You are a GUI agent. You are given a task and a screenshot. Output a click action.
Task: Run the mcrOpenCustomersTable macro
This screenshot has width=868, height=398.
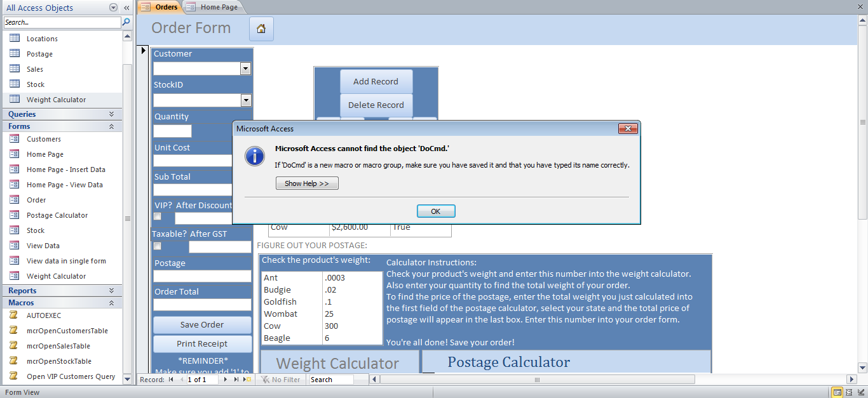click(x=61, y=331)
